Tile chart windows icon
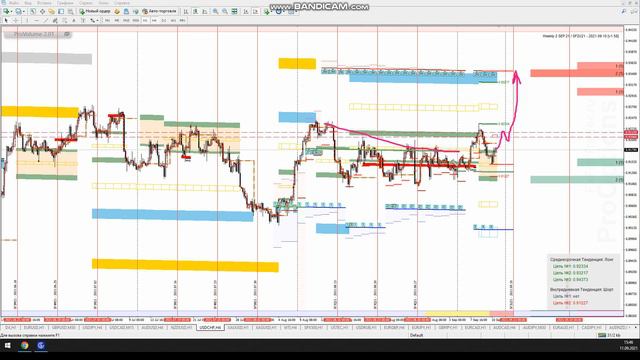The width and height of the screenshot is (640, 360). [x=234, y=11]
